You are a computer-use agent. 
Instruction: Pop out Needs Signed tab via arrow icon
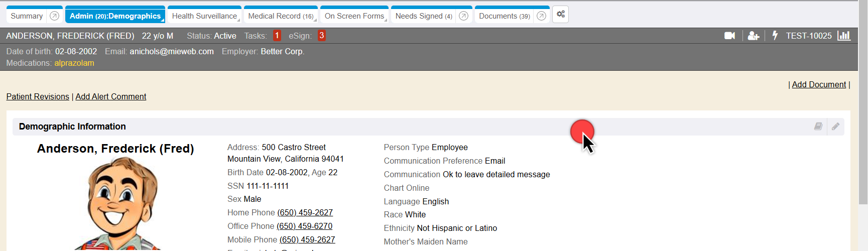tap(464, 16)
